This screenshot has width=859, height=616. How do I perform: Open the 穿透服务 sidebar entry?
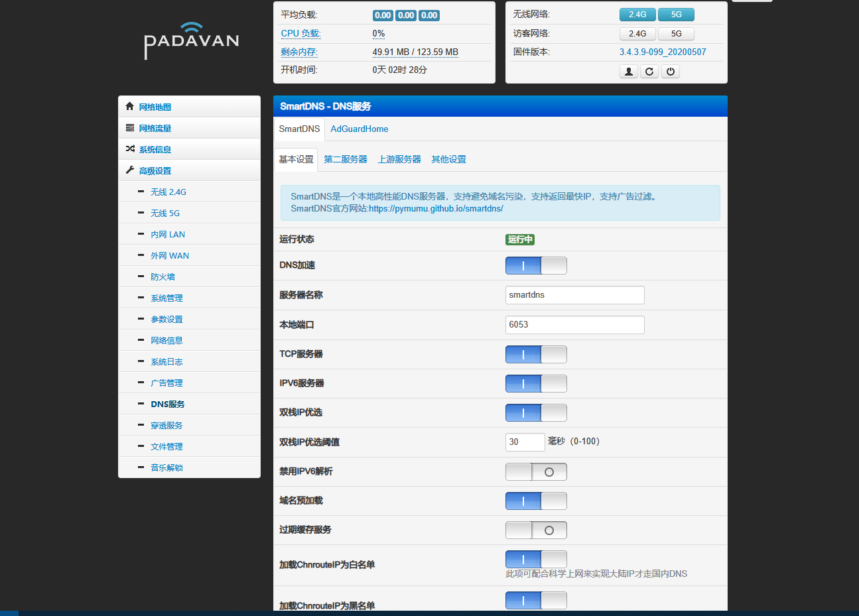pyautogui.click(x=166, y=424)
